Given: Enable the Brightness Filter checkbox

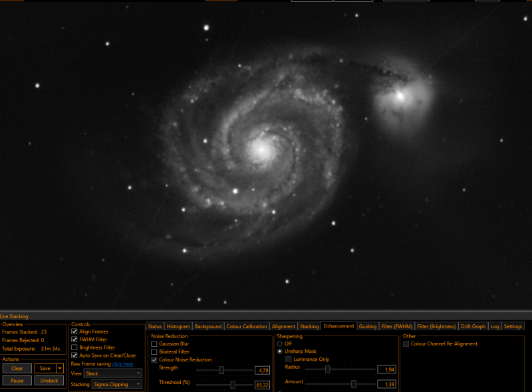Looking at the screenshot, I should point(74,347).
